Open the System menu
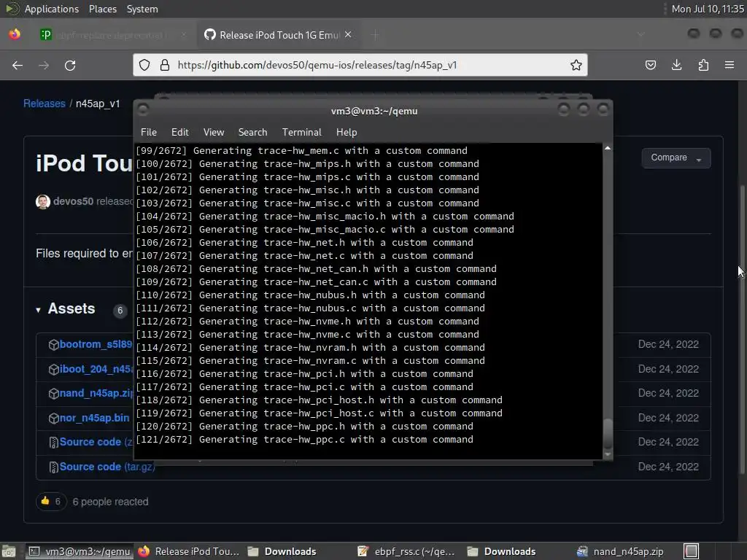747x560 pixels. [142, 9]
